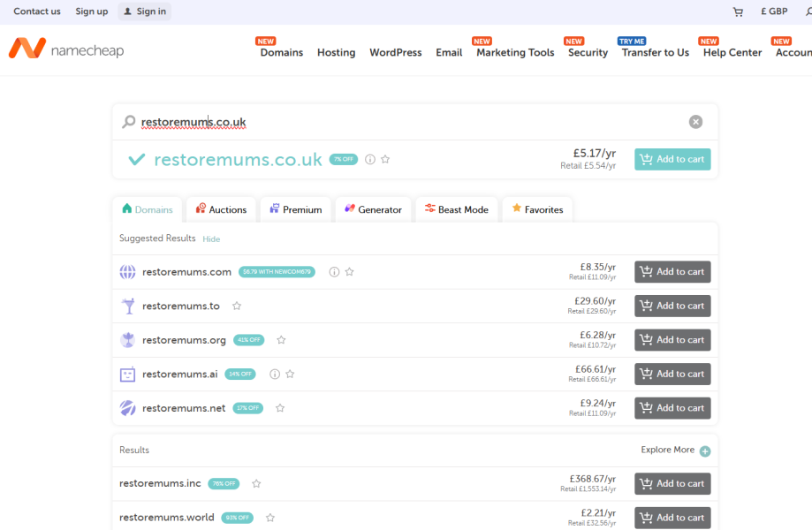Click the .to cocktail glass icon
The height and width of the screenshot is (530, 812).
(127, 306)
